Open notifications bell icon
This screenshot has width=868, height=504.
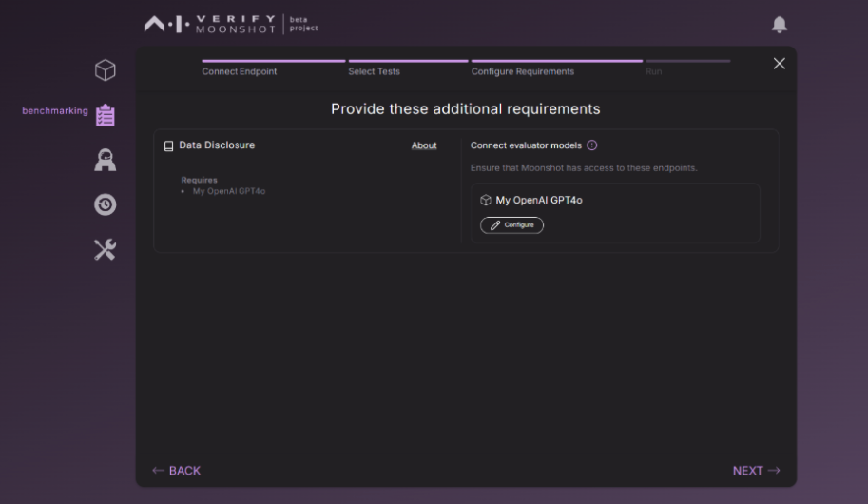pyautogui.click(x=780, y=25)
